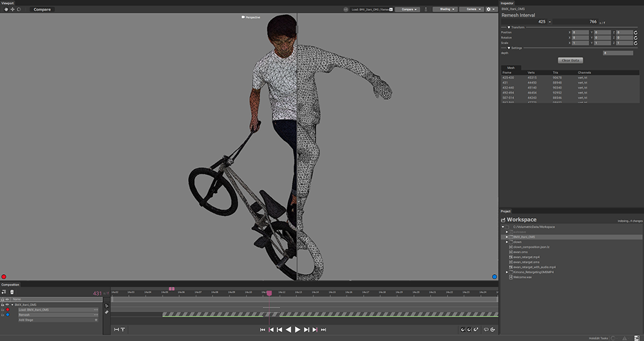
Task: Collapse the C:/VolumatrikData/Workspace folder tree
Action: coord(503,227)
